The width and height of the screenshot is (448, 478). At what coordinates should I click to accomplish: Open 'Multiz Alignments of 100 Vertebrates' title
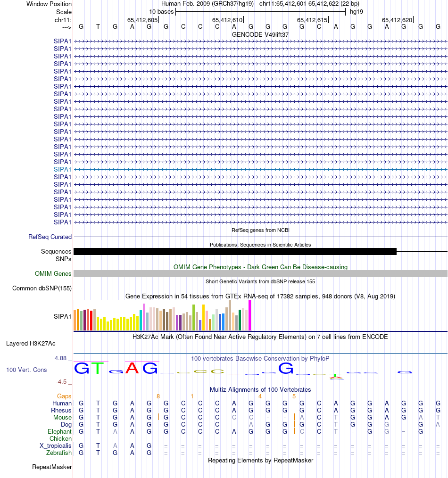(260, 389)
